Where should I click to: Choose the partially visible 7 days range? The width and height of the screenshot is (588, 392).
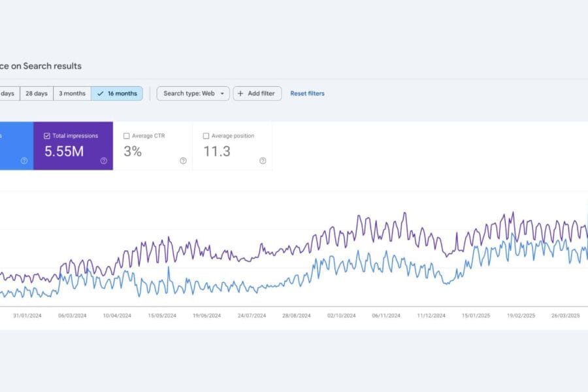pyautogui.click(x=8, y=93)
